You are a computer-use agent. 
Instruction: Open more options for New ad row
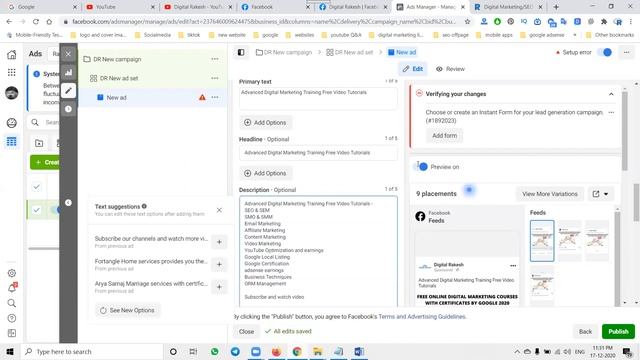(215, 97)
